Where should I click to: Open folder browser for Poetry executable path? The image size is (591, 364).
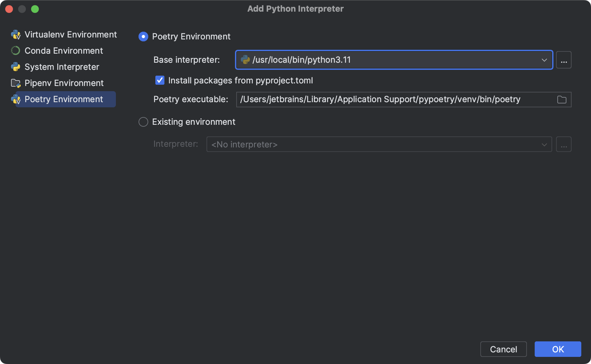[562, 100]
